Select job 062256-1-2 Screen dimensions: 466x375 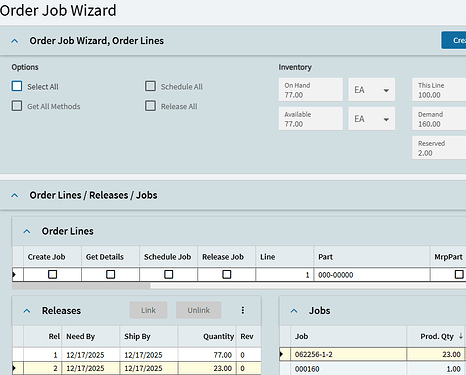click(x=348, y=354)
